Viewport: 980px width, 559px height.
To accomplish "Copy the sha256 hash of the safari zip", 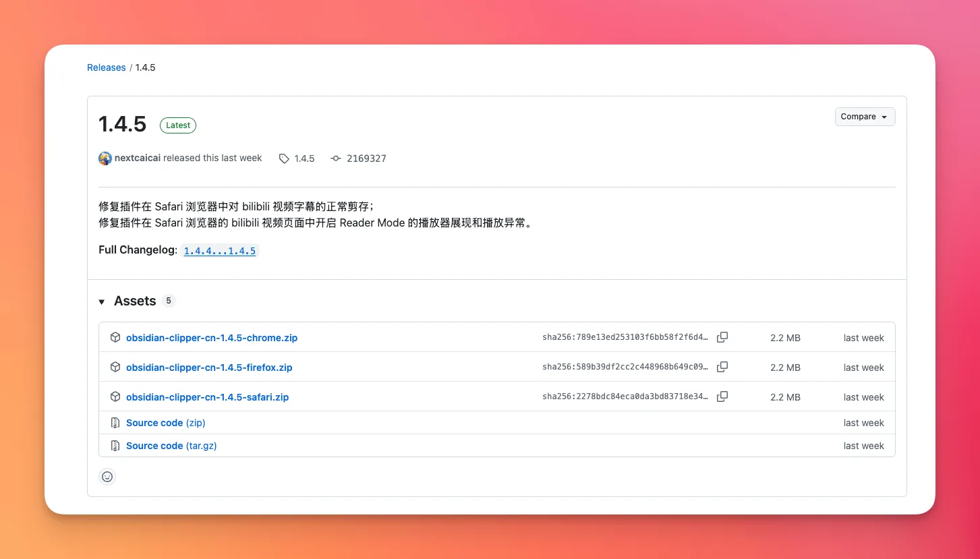I will point(722,396).
